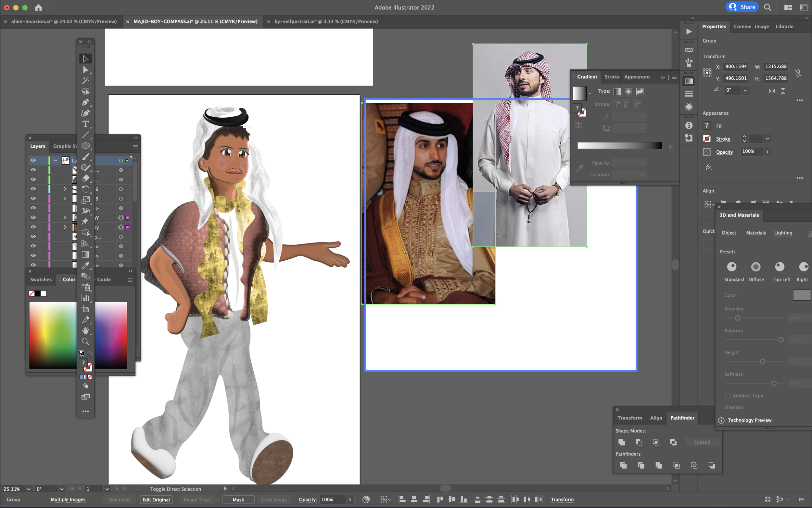
Task: Toggle constrain width and height proportions
Action: [x=798, y=72]
